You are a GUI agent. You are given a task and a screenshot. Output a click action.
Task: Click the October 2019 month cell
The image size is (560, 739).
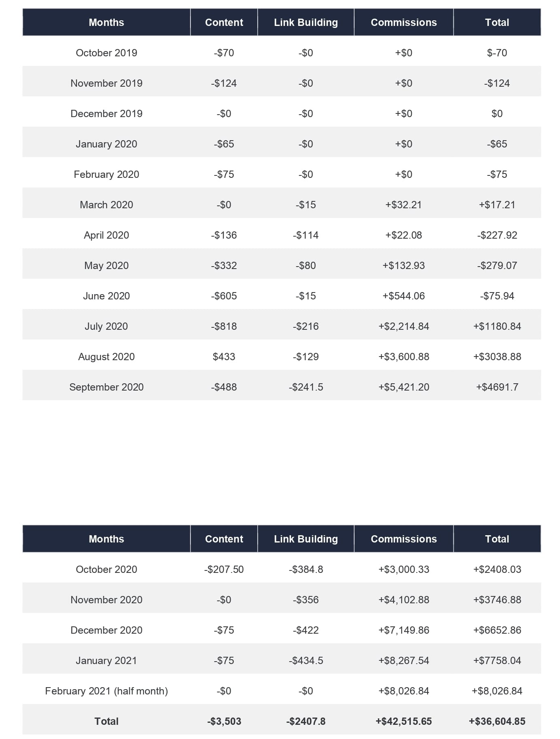[106, 53]
